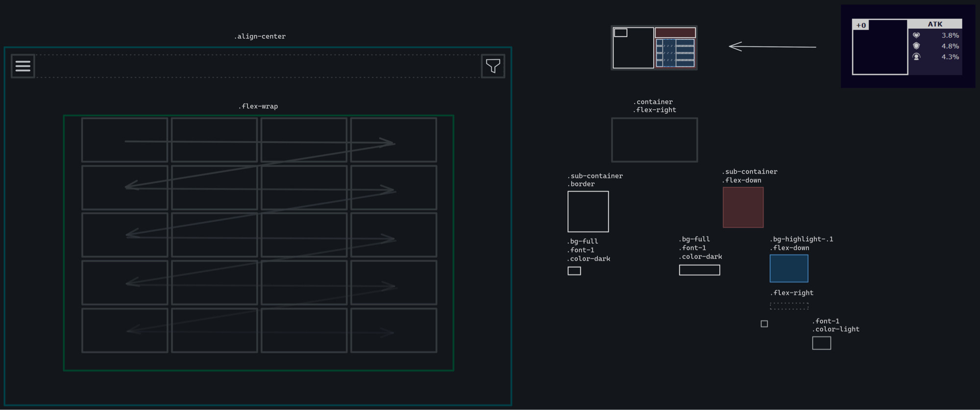
Task: Click the .container .flex-right label
Action: click(x=654, y=106)
